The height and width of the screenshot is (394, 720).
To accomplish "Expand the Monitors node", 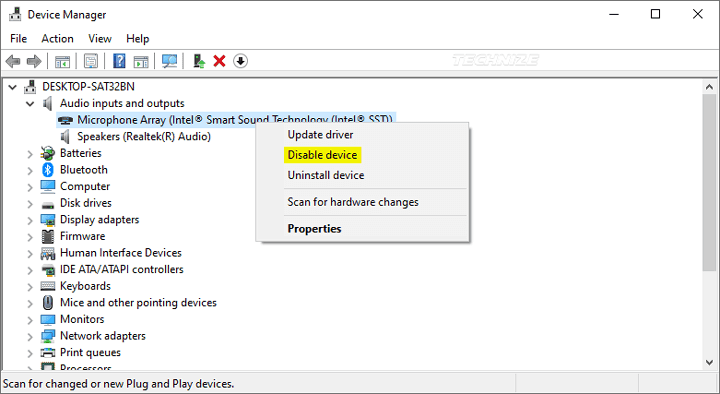I will tap(30, 320).
